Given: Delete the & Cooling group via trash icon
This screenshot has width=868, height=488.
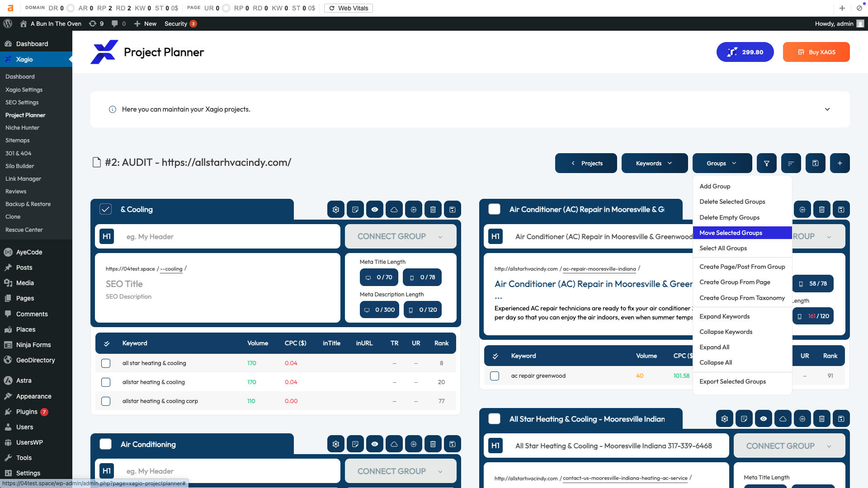Looking at the screenshot, I should click(x=433, y=210).
